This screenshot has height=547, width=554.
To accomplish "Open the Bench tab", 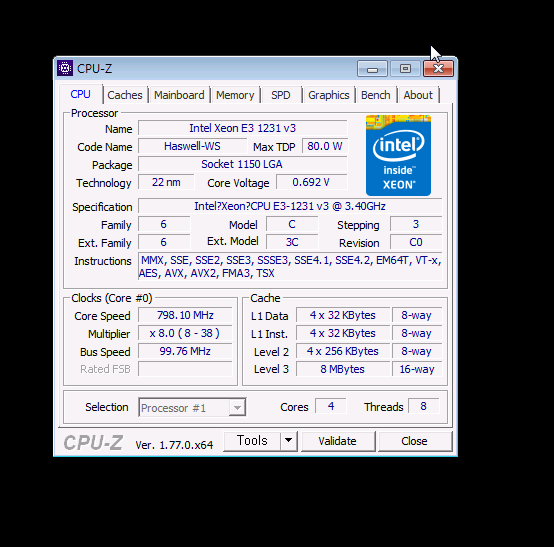I will click(x=376, y=95).
